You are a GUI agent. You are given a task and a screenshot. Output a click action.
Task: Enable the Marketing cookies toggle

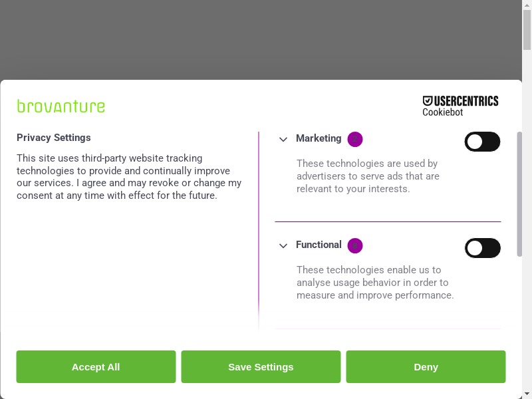tap(482, 142)
